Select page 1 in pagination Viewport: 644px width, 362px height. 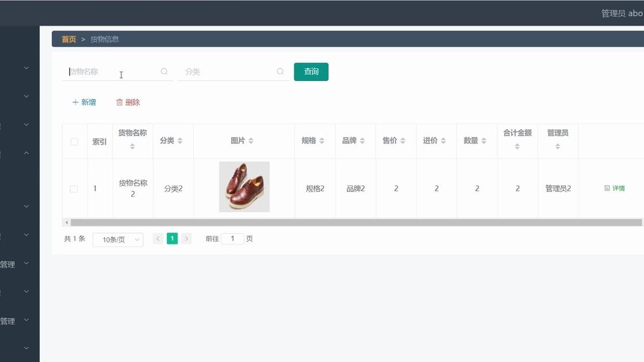coord(172,238)
